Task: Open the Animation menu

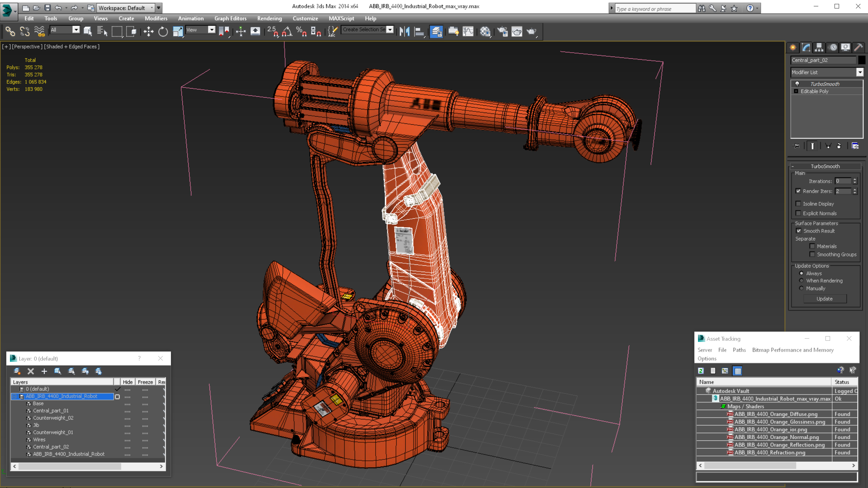Action: point(191,18)
